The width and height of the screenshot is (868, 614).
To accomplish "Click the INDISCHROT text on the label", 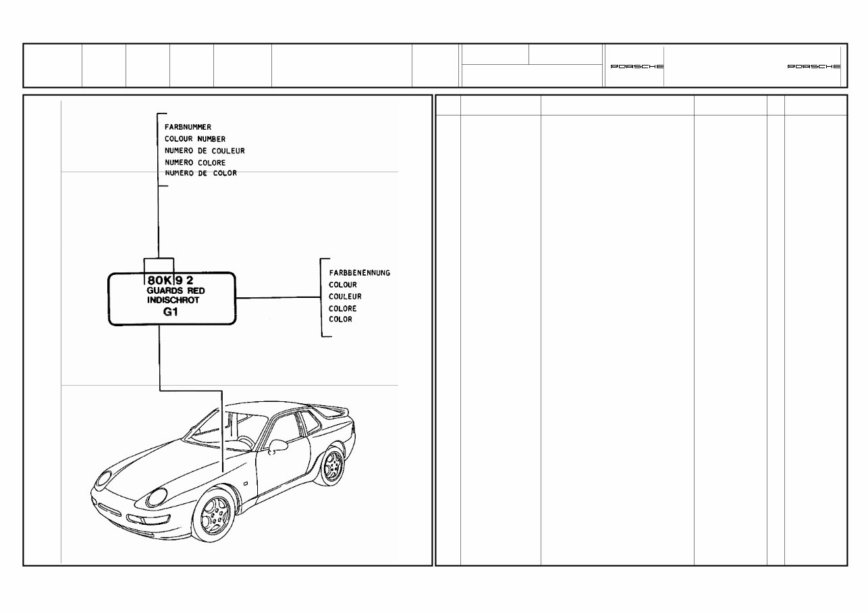I will [173, 300].
